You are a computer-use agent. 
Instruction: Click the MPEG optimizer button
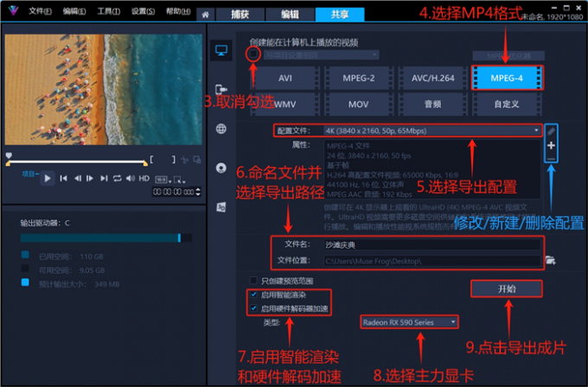click(x=508, y=56)
